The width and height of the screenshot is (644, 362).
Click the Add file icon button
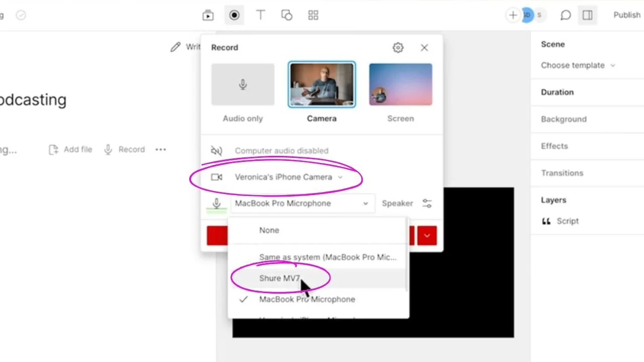click(x=70, y=149)
